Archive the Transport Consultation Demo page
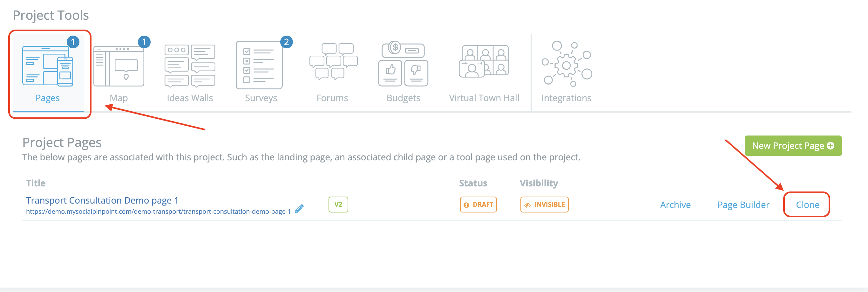The image size is (868, 292). (x=675, y=205)
